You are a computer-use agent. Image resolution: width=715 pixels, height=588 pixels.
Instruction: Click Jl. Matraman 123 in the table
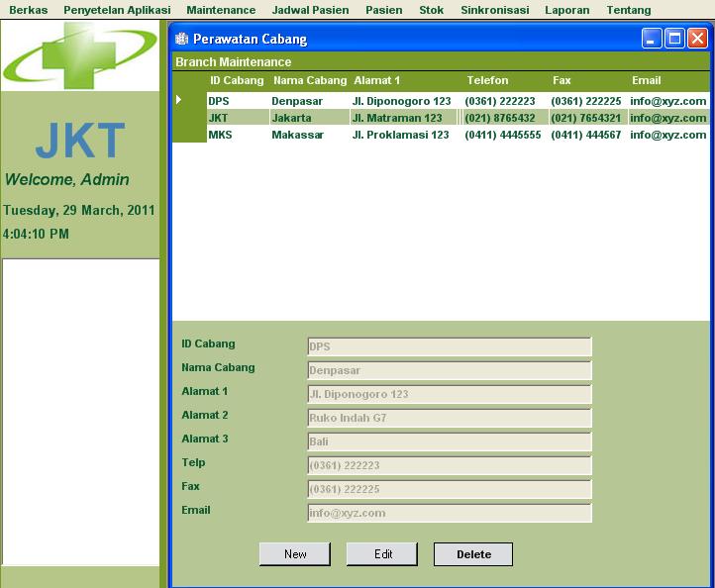coord(406,118)
